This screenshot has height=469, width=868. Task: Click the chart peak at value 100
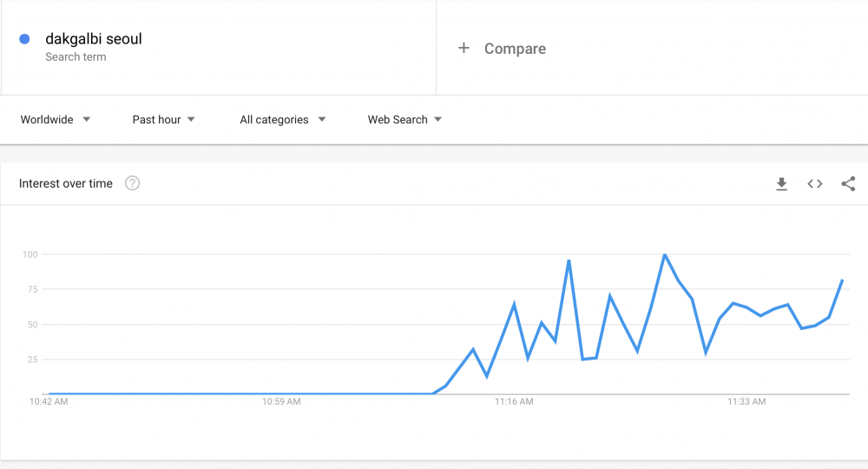[664, 254]
